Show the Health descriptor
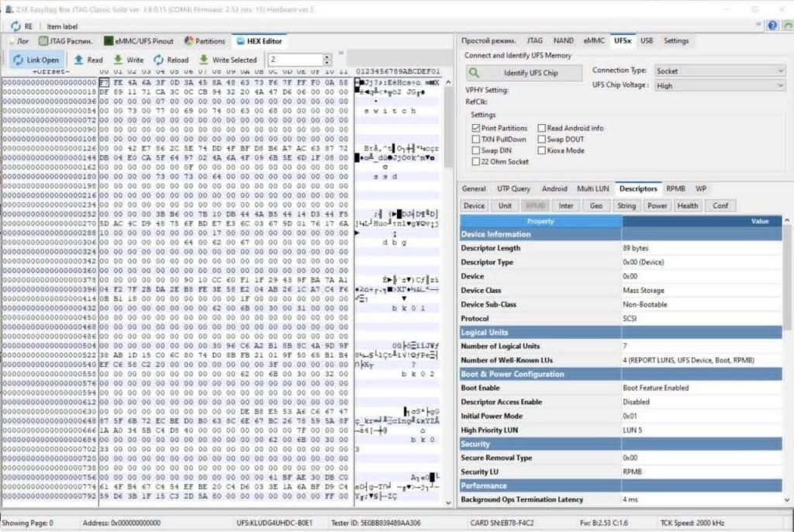The width and height of the screenshot is (794, 532). tap(687, 206)
